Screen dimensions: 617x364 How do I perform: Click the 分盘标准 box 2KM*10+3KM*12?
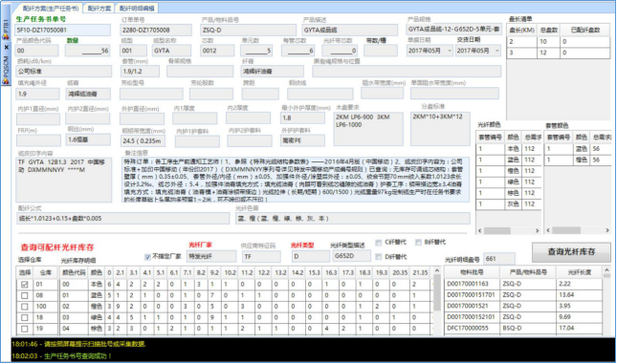(440, 129)
